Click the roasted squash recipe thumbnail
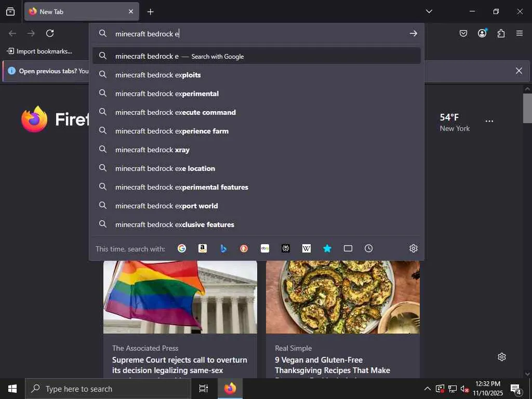 [x=343, y=297]
